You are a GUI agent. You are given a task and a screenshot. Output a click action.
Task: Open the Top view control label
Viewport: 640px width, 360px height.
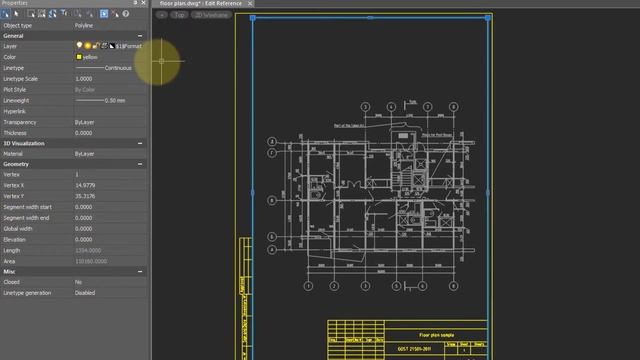pos(179,15)
